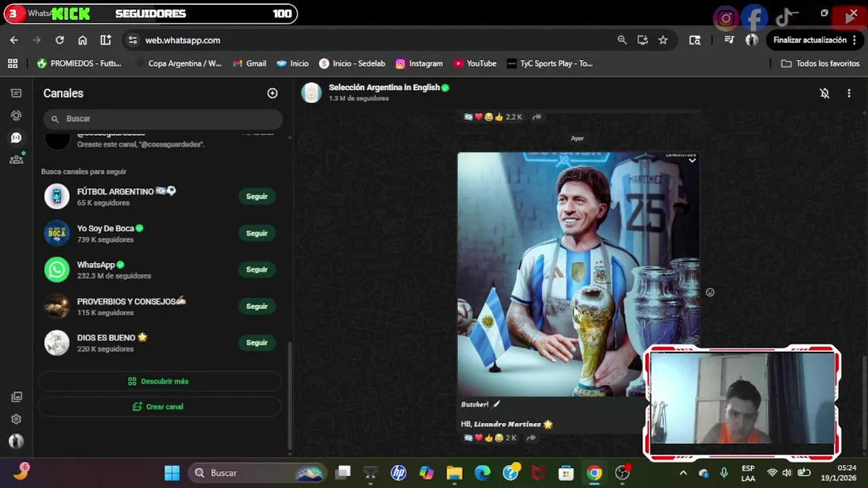Screen dimensions: 868x488
Task: Open the Instagram bookmark
Action: tap(419, 63)
